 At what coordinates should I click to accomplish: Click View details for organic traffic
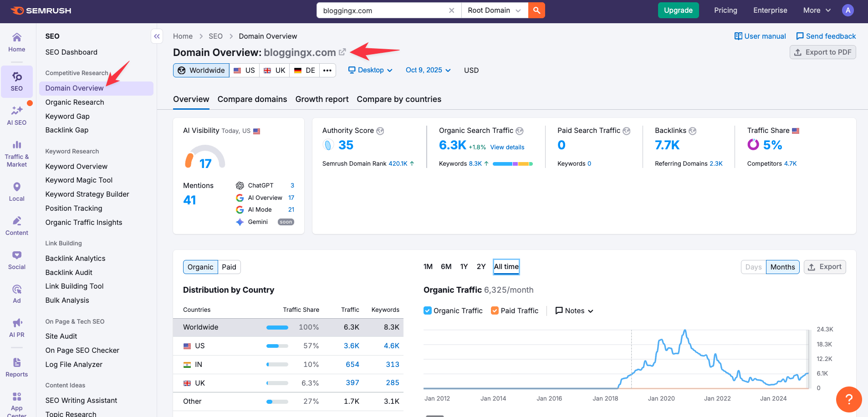coord(507,147)
